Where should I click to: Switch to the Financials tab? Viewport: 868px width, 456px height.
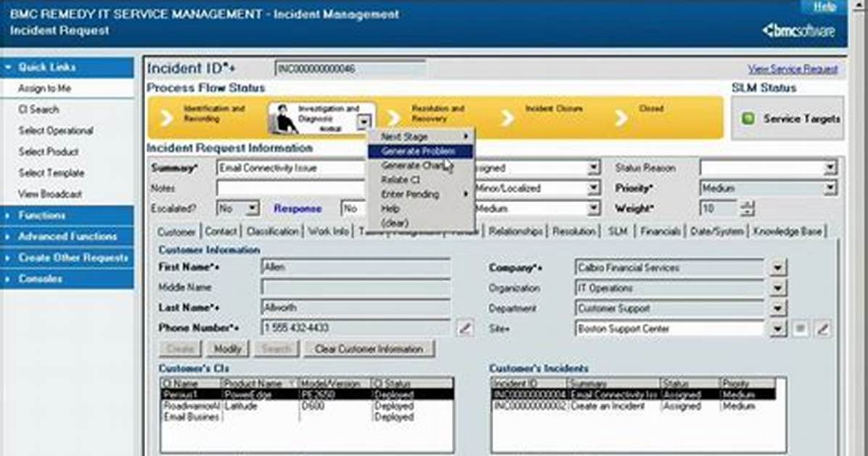pos(660,232)
